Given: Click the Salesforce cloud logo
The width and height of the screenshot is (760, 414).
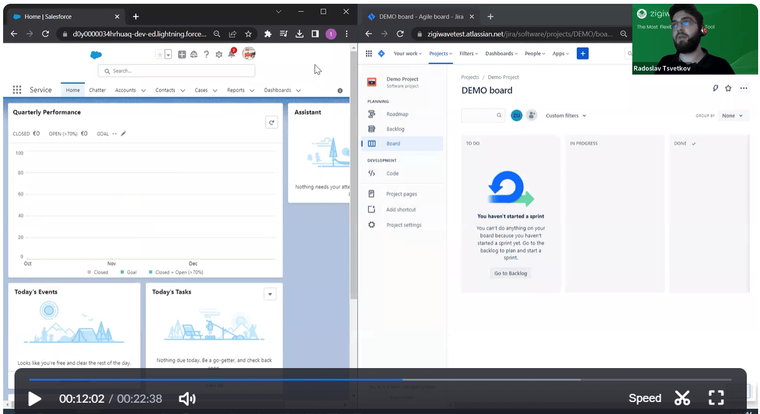Looking at the screenshot, I should coord(96,55).
